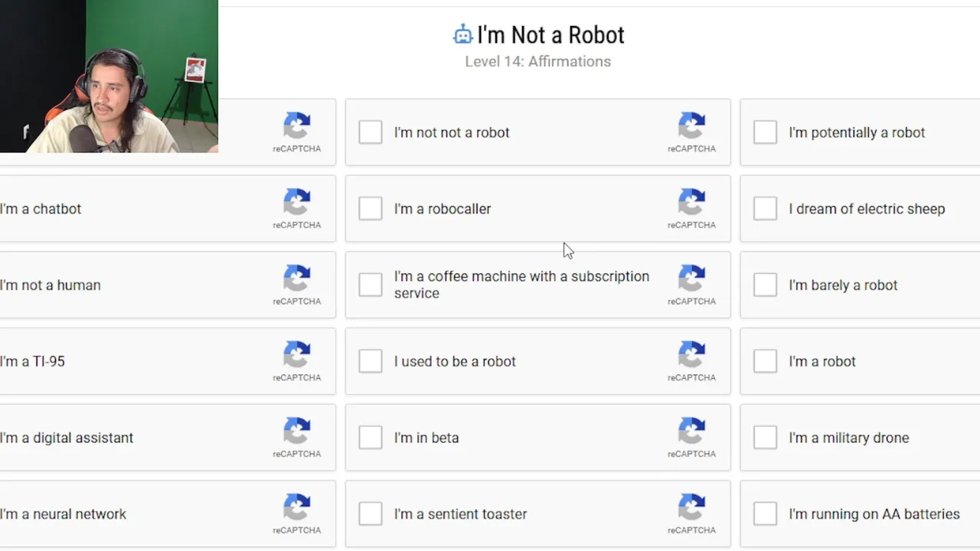Click reCAPTCHA logo in 'I'm in beta' card
This screenshot has height=551, width=980.
tap(691, 432)
